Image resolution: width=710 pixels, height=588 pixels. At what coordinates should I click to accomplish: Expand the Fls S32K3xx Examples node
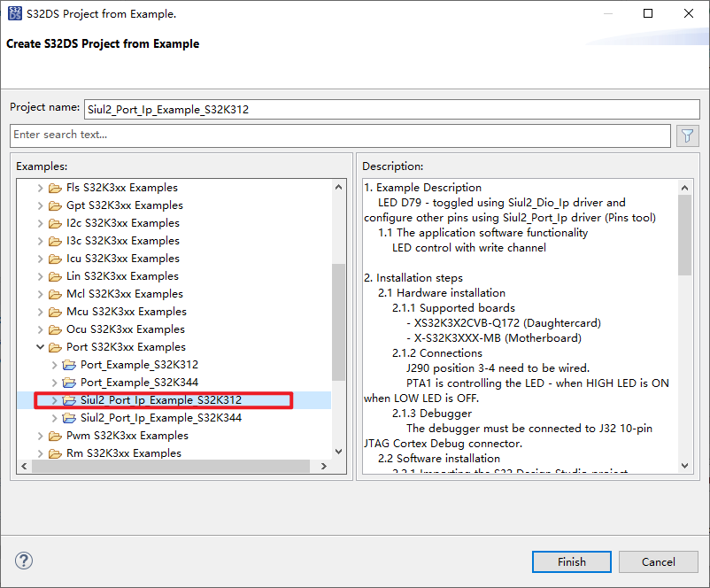coord(41,188)
